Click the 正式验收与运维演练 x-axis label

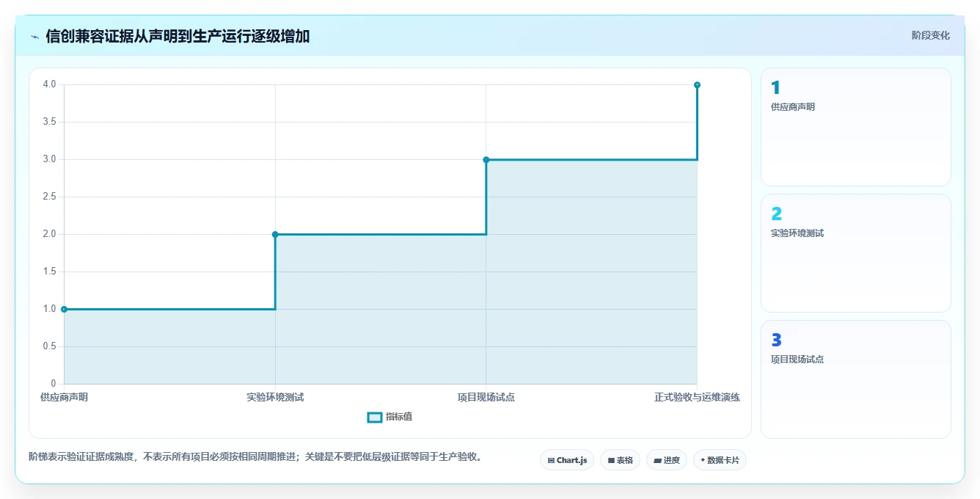coord(697,397)
